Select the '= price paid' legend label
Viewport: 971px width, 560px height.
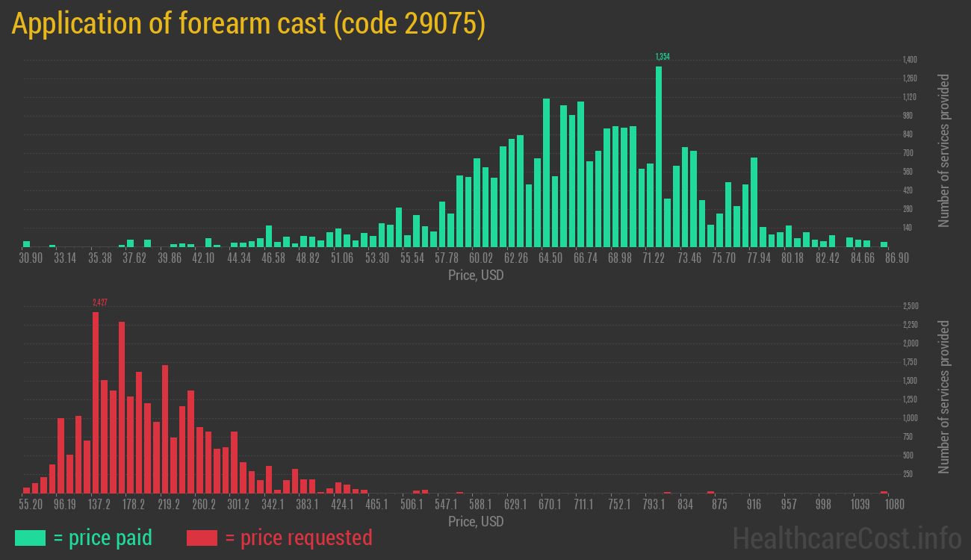[103, 538]
